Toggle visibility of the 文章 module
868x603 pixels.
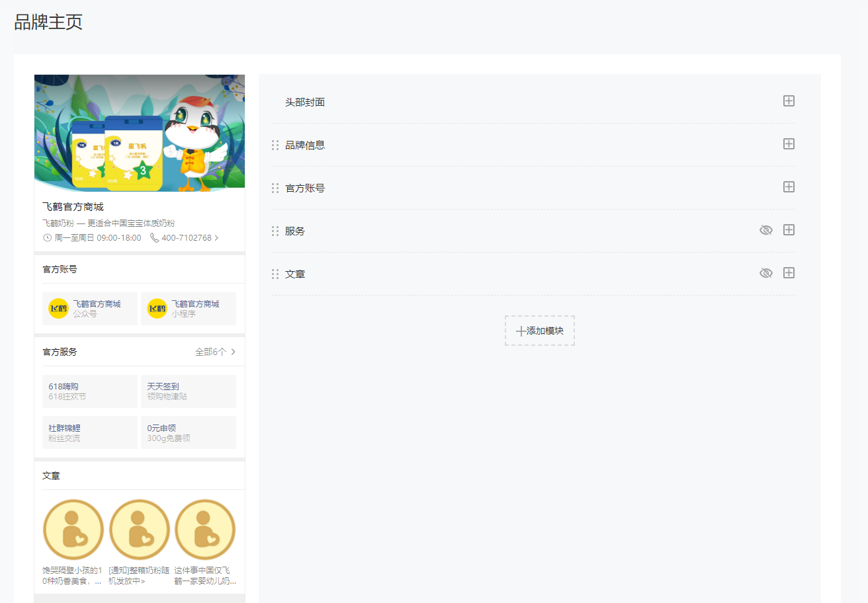click(766, 273)
